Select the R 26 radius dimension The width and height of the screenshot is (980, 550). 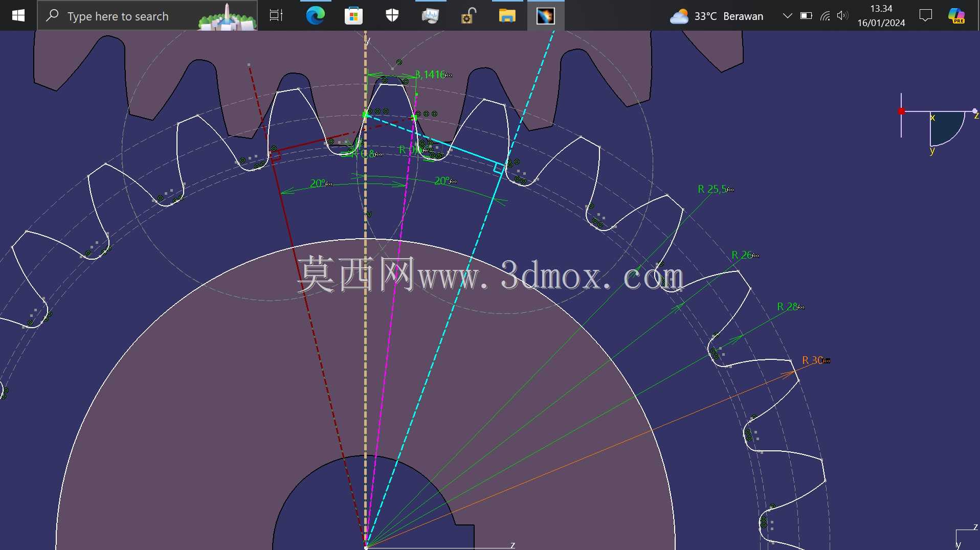tap(744, 255)
